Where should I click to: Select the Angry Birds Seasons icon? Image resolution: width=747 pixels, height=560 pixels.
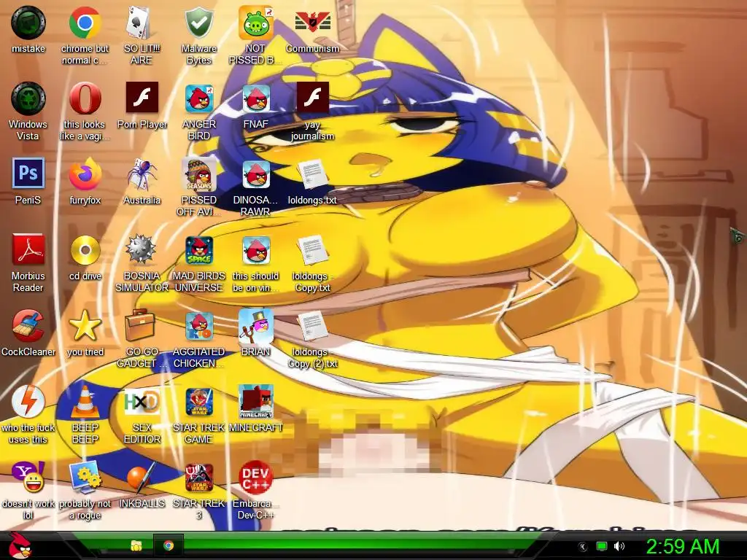tap(198, 175)
